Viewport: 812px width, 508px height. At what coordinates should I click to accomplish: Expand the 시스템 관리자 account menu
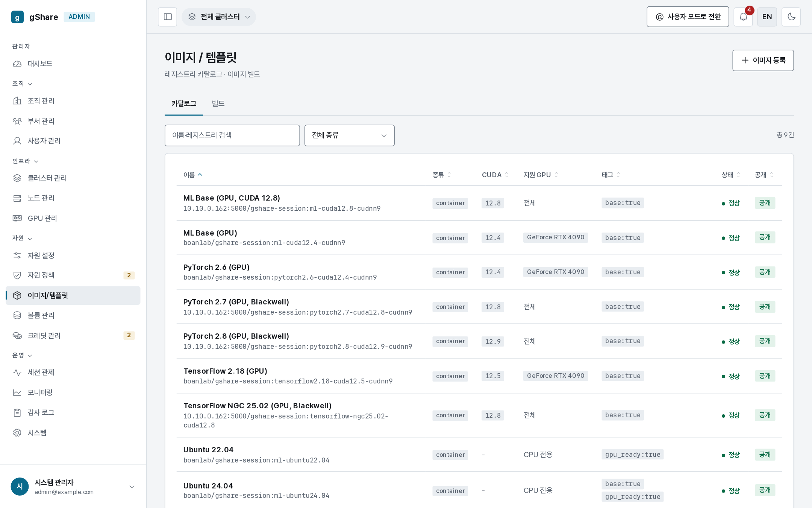(x=73, y=487)
